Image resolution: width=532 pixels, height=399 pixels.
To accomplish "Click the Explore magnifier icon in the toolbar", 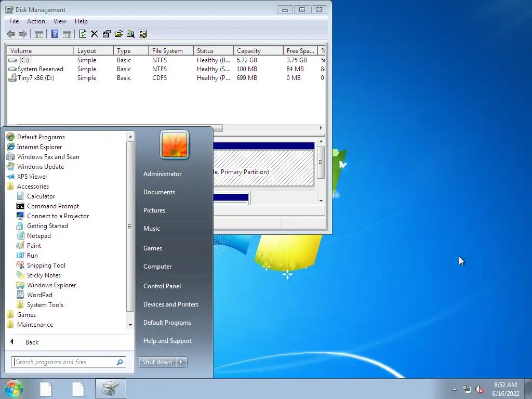I will 130,34.
